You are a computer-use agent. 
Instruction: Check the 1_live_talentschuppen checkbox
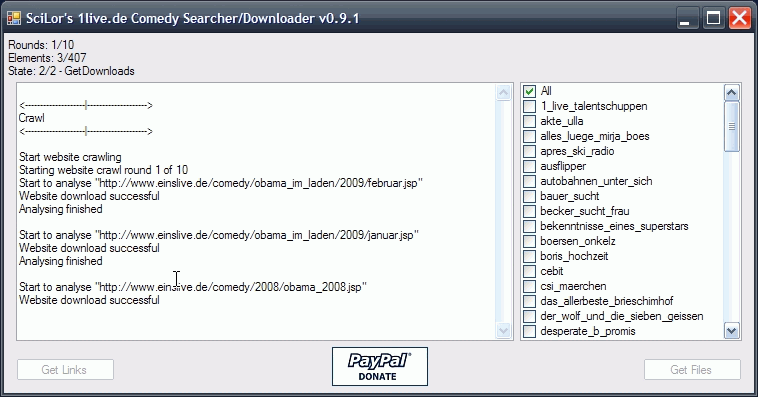[x=530, y=106]
